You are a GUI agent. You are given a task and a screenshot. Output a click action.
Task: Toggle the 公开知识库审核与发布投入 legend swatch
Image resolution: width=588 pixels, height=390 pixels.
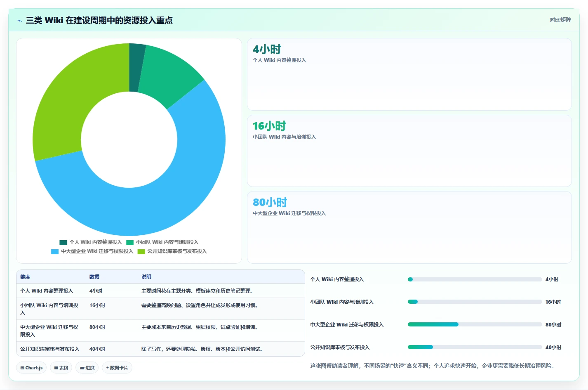coord(141,252)
